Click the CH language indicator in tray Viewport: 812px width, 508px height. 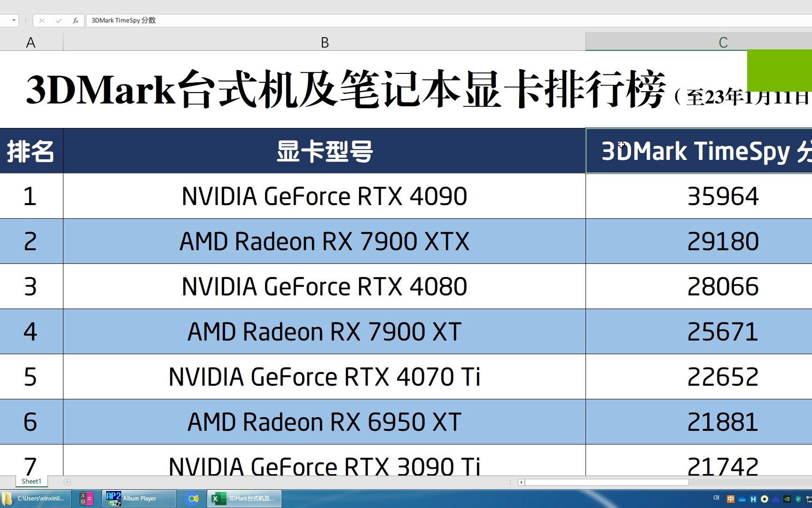716,498
